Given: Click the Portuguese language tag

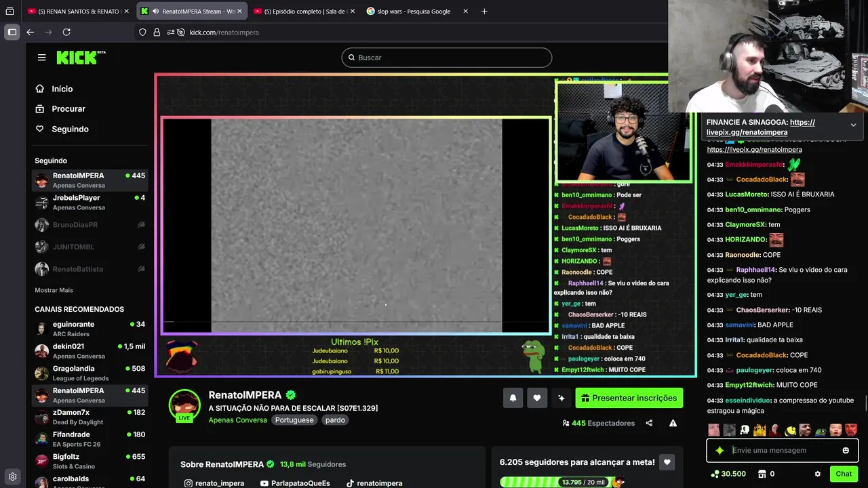Looking at the screenshot, I should click(x=294, y=420).
